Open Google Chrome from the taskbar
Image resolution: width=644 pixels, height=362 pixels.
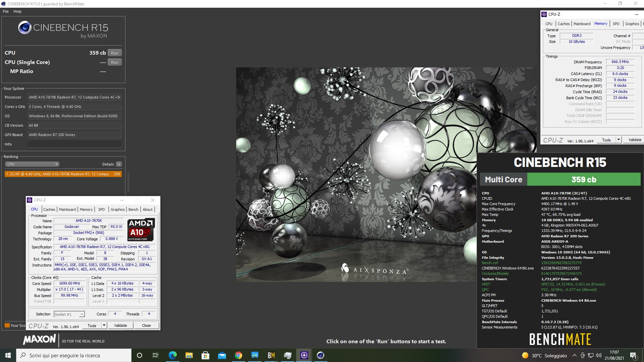pos(238,355)
